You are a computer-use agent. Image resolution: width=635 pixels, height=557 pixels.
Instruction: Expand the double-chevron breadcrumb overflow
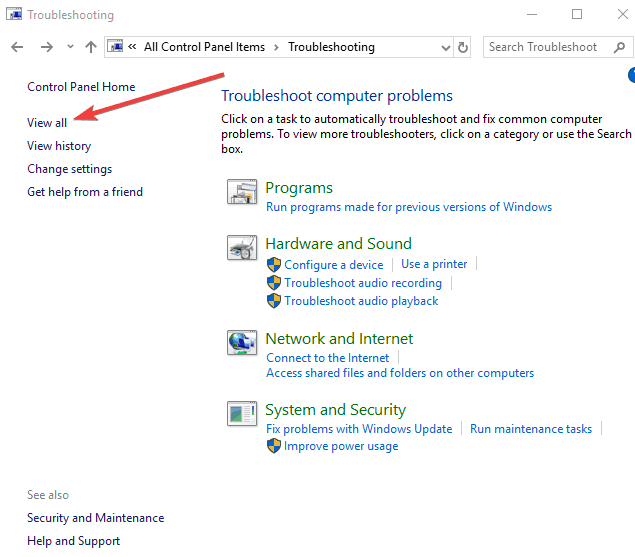click(x=132, y=47)
